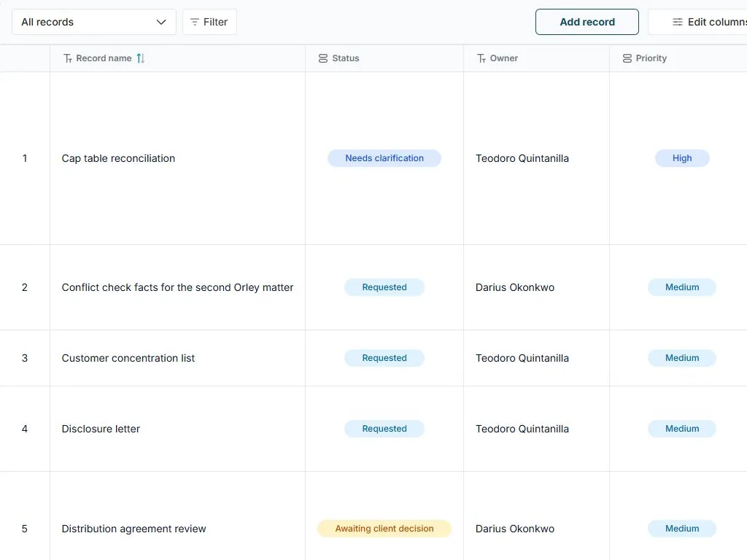Click Medium priority for Conflict check facts row

tap(682, 287)
